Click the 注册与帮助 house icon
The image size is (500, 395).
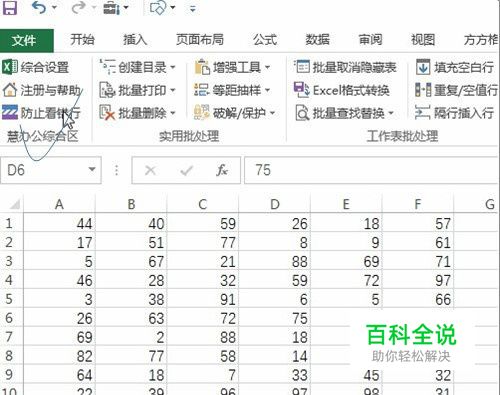pyautogui.click(x=10, y=90)
